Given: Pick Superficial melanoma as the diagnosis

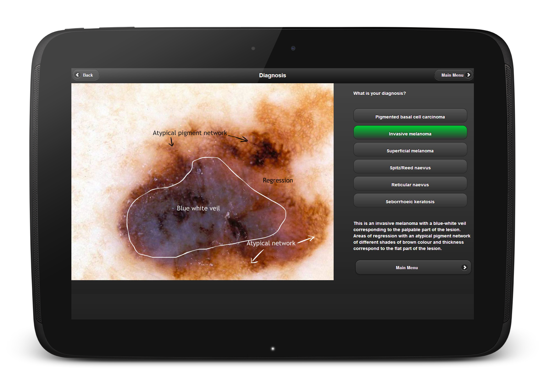Looking at the screenshot, I should [410, 150].
